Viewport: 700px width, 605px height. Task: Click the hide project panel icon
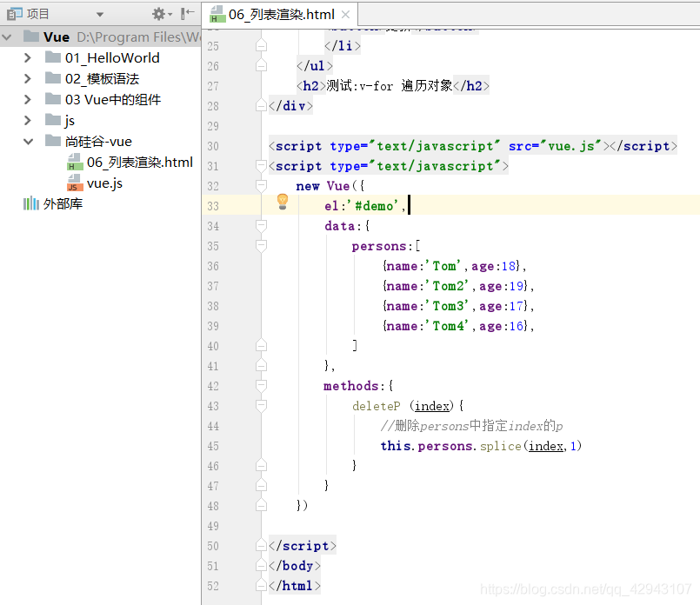pos(188,14)
